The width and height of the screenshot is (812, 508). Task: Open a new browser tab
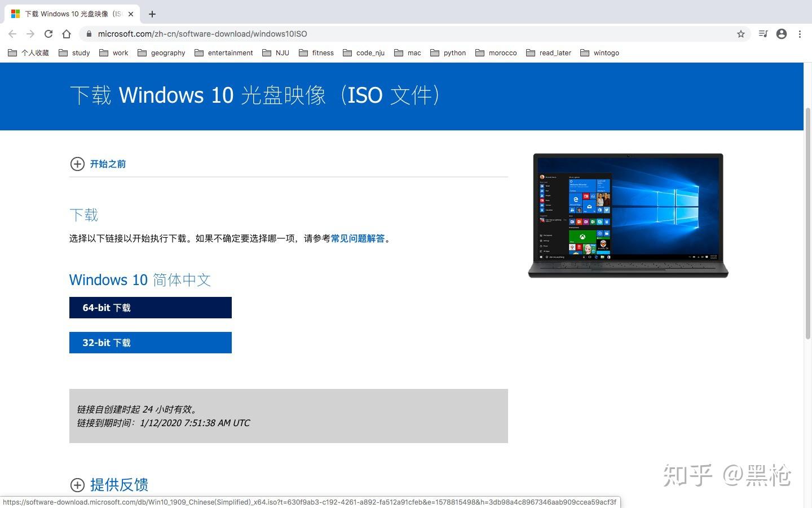[x=152, y=14]
